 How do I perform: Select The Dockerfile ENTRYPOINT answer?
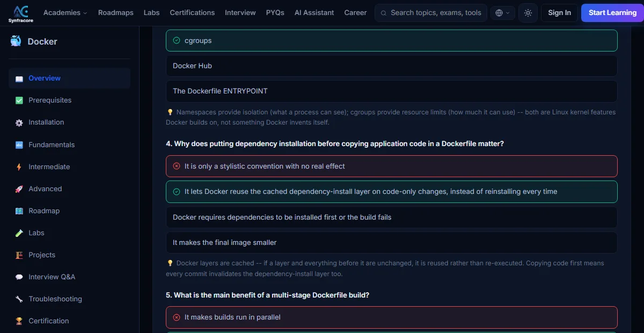(392, 91)
